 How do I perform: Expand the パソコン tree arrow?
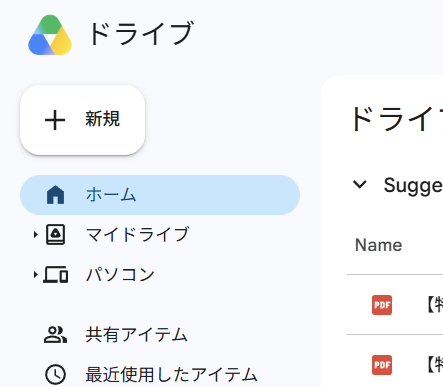(x=35, y=275)
